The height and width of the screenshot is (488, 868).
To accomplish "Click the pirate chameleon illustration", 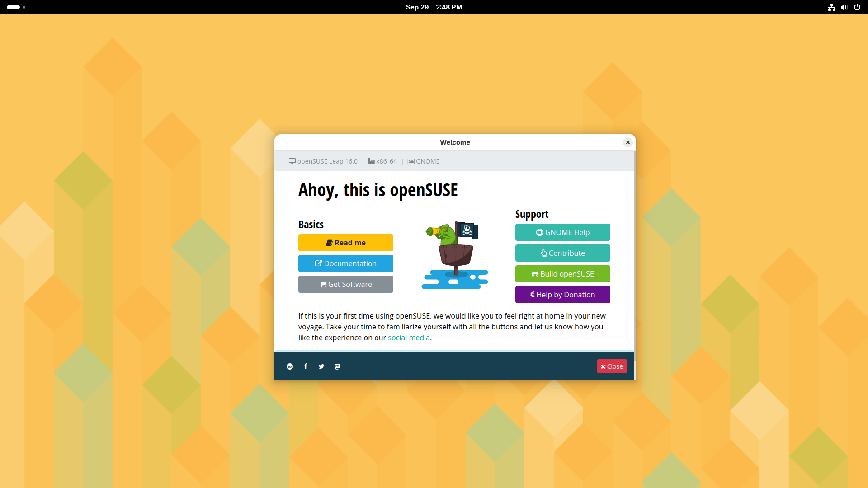I will [x=454, y=255].
